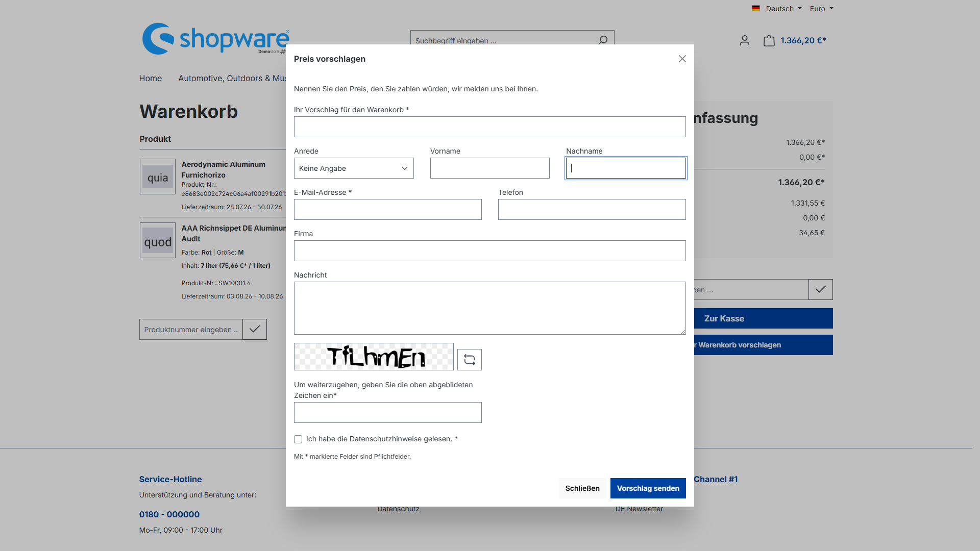The image size is (980, 551).
Task: Open the Anrede dropdown
Action: point(354,168)
